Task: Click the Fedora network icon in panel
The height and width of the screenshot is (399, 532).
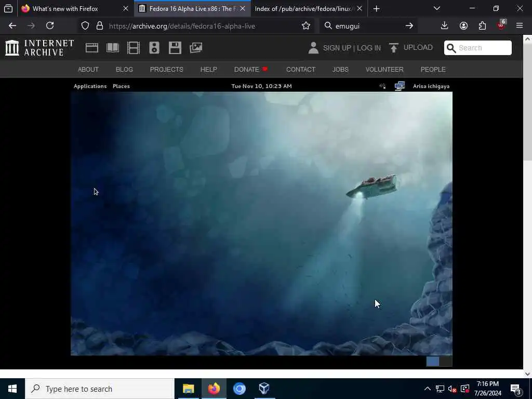Action: (400, 86)
